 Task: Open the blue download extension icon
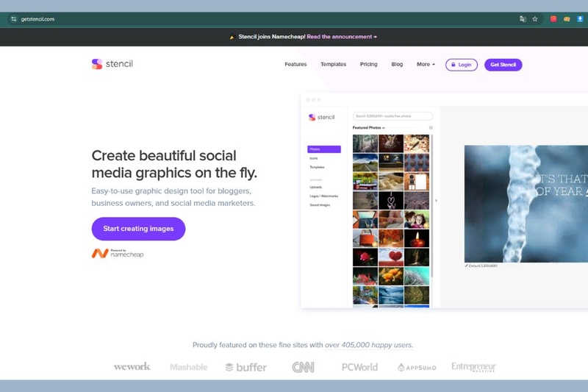pos(579,19)
